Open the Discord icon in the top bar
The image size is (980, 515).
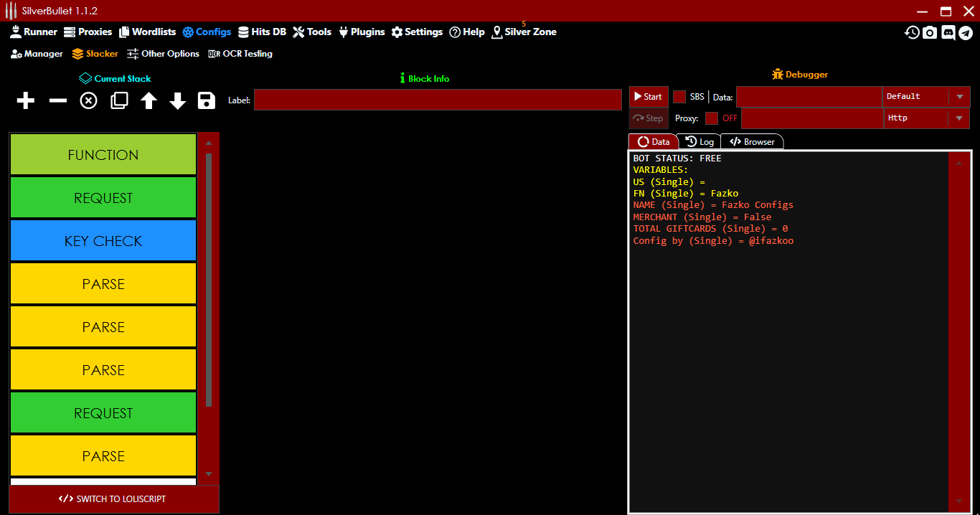click(x=948, y=32)
